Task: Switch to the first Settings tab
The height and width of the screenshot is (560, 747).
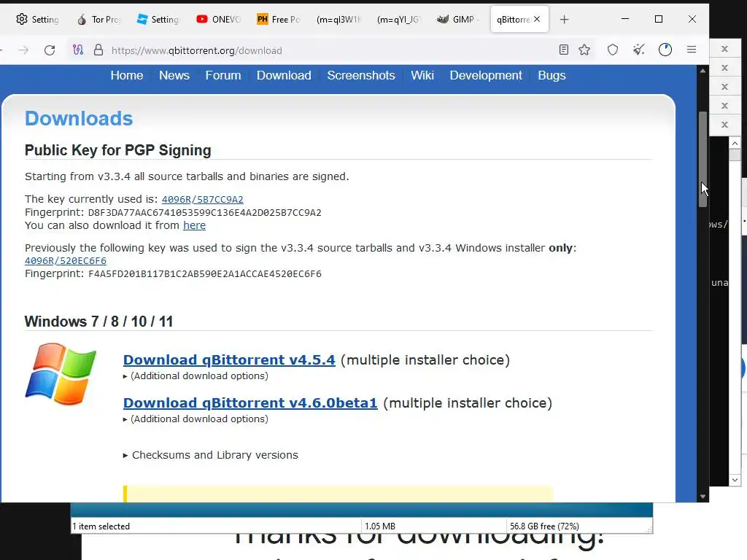Action: tap(37, 20)
